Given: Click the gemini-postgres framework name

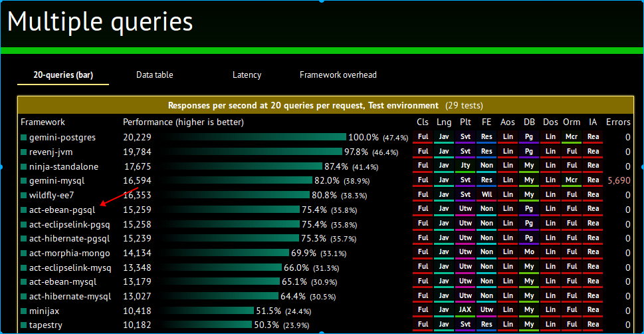Looking at the screenshot, I should [63, 137].
